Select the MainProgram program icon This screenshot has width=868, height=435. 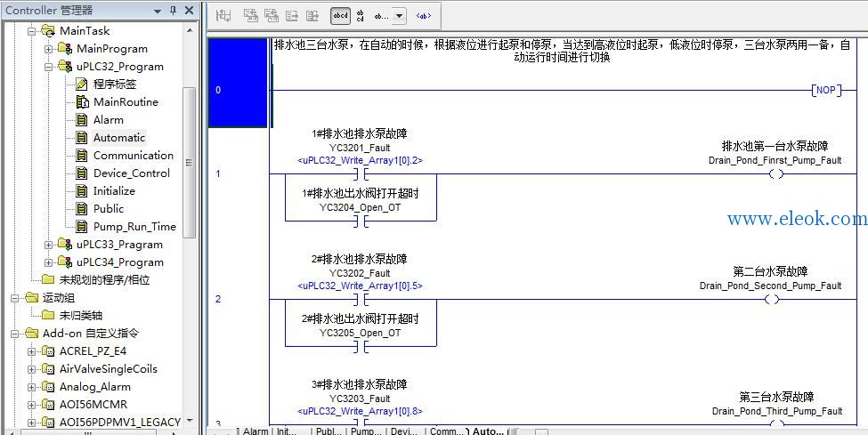click(x=65, y=49)
